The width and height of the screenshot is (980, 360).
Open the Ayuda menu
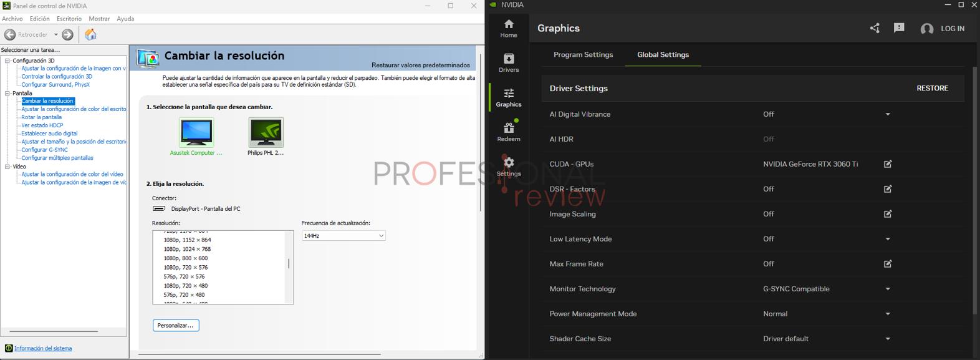tap(125, 19)
